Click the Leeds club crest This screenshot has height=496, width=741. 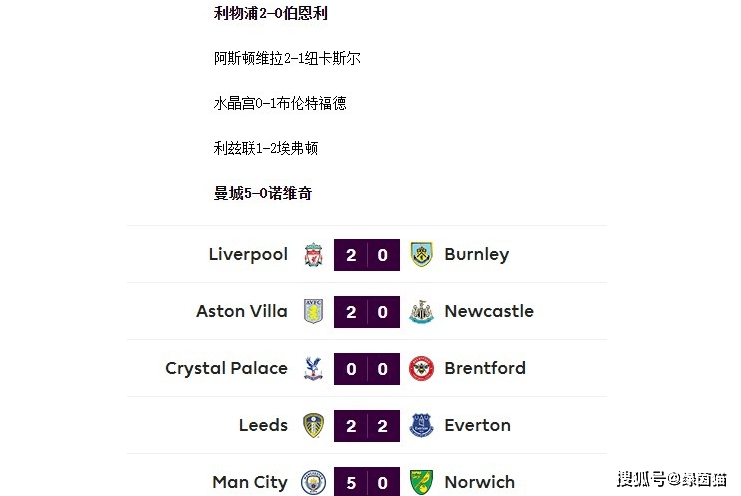click(314, 425)
